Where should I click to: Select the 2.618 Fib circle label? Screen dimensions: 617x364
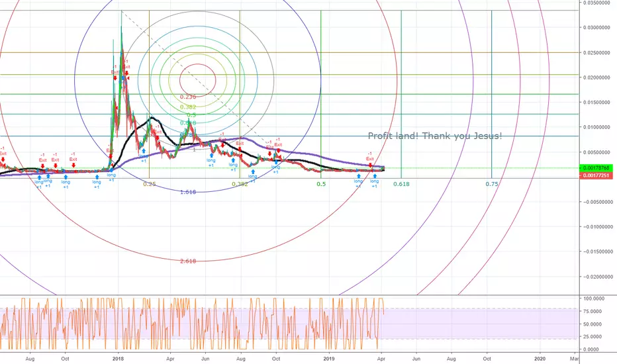[x=188, y=261]
